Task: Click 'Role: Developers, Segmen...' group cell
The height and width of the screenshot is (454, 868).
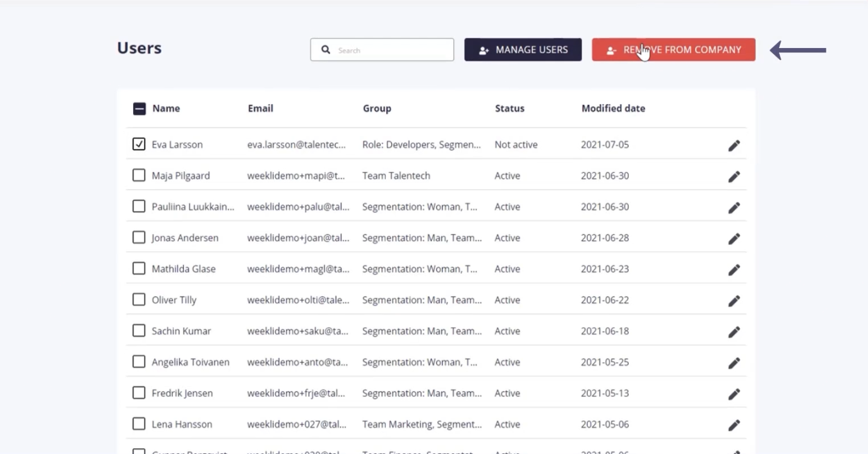Action: (422, 145)
